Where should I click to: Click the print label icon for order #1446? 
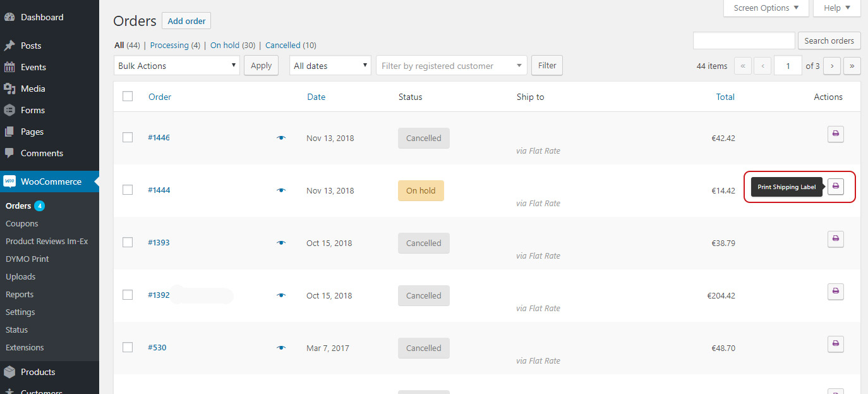[835, 134]
